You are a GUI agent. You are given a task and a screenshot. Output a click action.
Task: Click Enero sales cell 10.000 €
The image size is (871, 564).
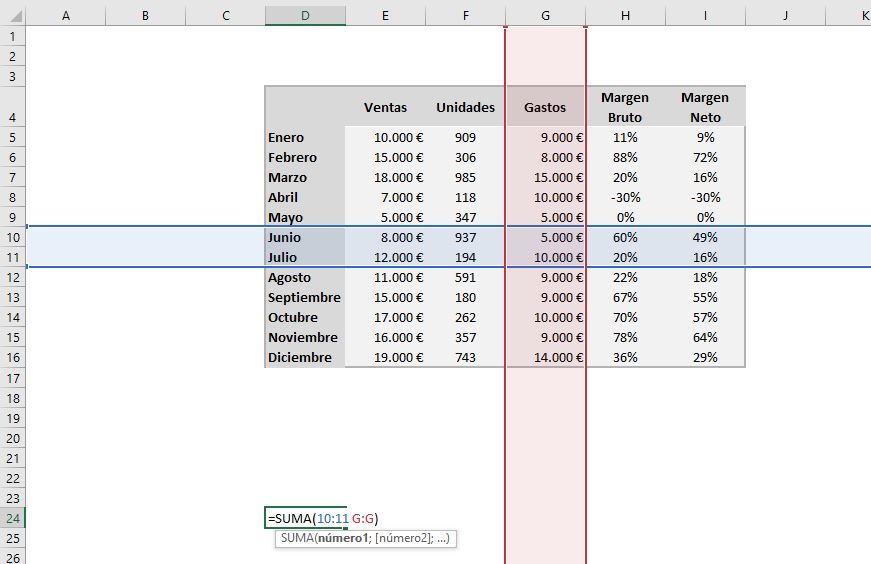pyautogui.click(x=386, y=137)
